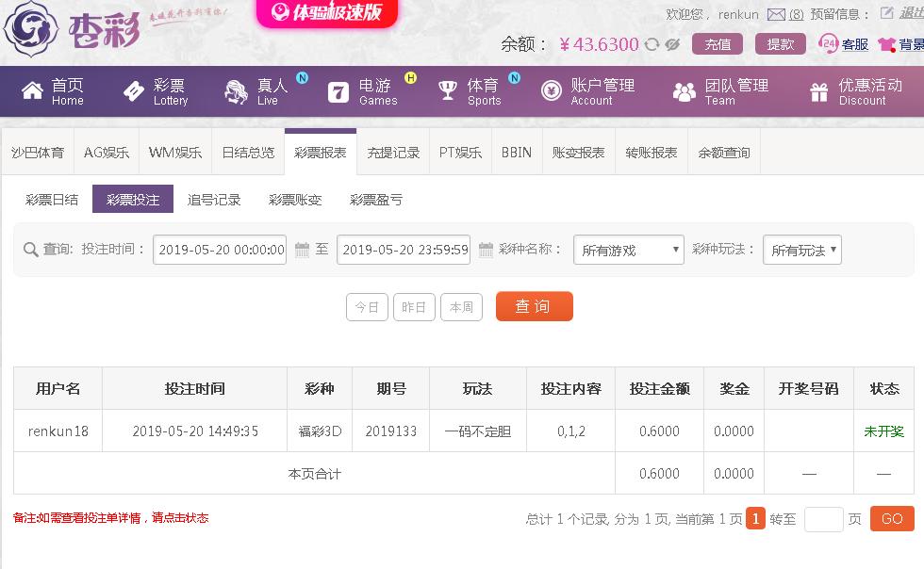Open the 所有游戏 lottery name dropdown
The image size is (924, 569).
click(629, 250)
